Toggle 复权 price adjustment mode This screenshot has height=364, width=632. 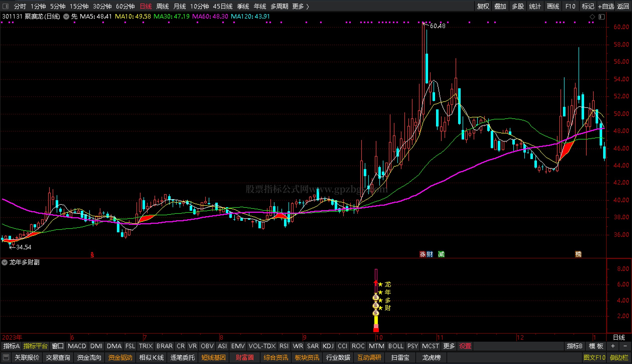(x=483, y=6)
